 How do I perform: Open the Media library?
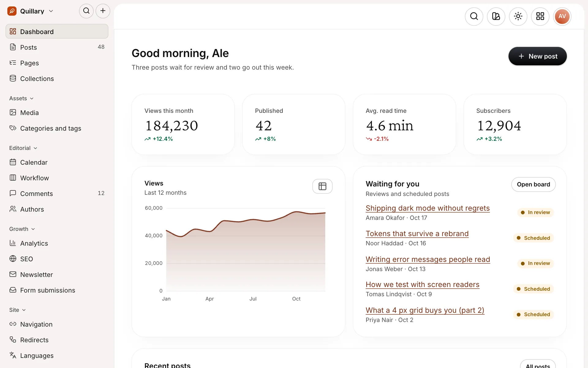coord(57,113)
